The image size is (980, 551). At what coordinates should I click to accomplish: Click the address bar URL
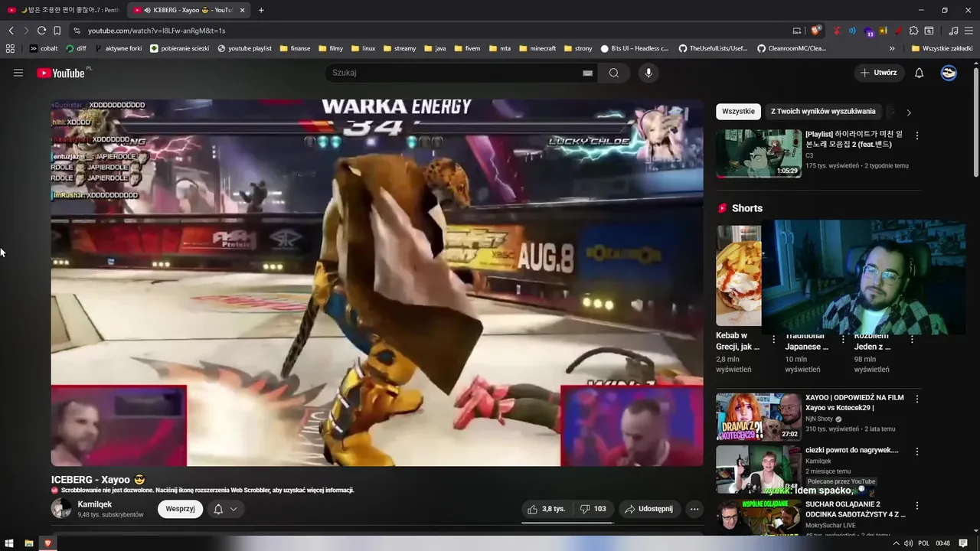tap(156, 31)
